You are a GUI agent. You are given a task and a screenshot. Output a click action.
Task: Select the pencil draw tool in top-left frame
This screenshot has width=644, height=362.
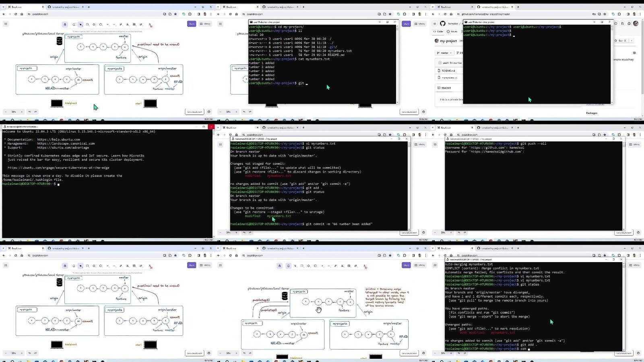pyautogui.click(x=121, y=25)
